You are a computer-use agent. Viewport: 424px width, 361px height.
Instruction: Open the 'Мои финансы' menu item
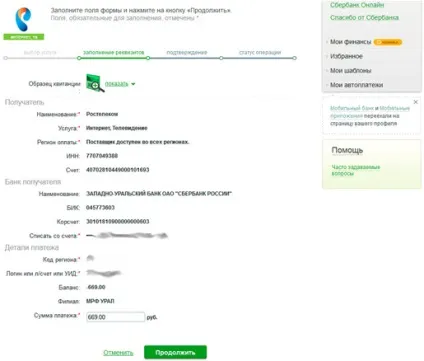click(350, 42)
